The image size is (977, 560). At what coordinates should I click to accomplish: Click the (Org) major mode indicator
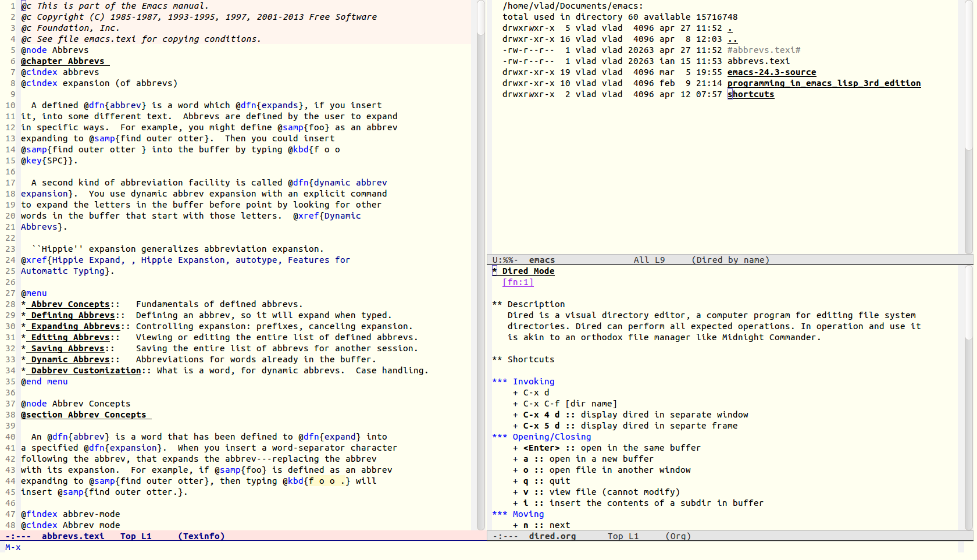[678, 536]
